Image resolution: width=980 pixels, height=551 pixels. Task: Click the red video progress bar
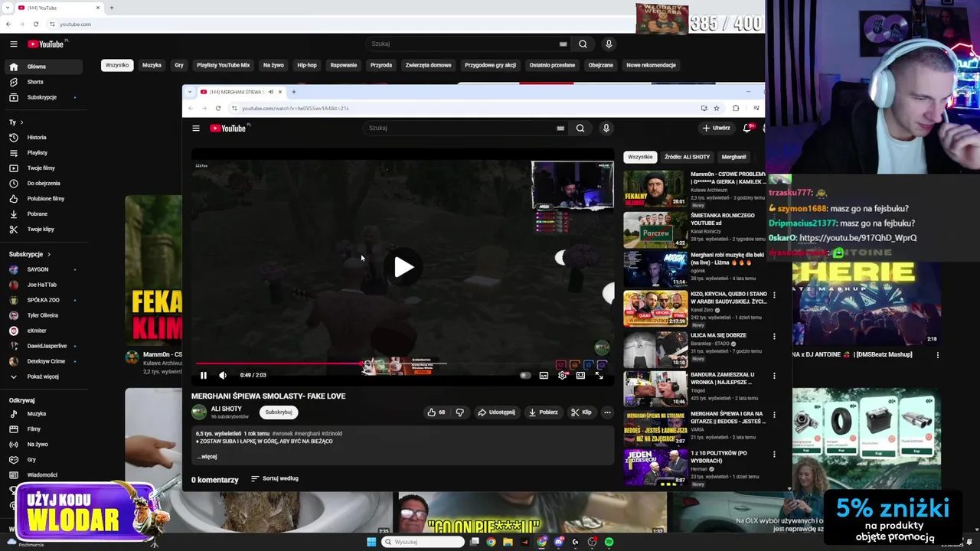click(x=279, y=364)
